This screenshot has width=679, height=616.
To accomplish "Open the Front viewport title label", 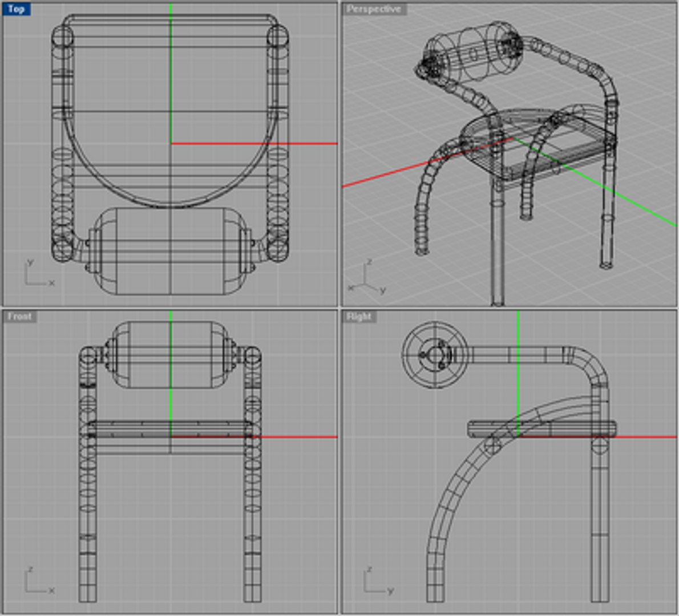I will [19, 317].
